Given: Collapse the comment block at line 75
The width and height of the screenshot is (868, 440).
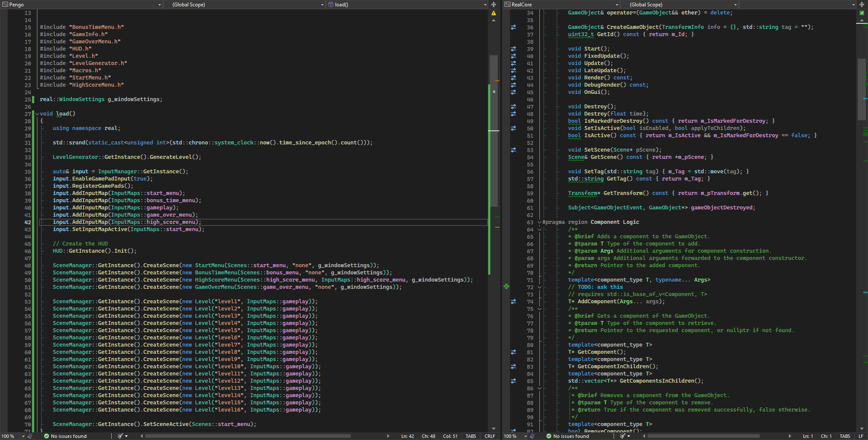Looking at the screenshot, I should point(539,309).
